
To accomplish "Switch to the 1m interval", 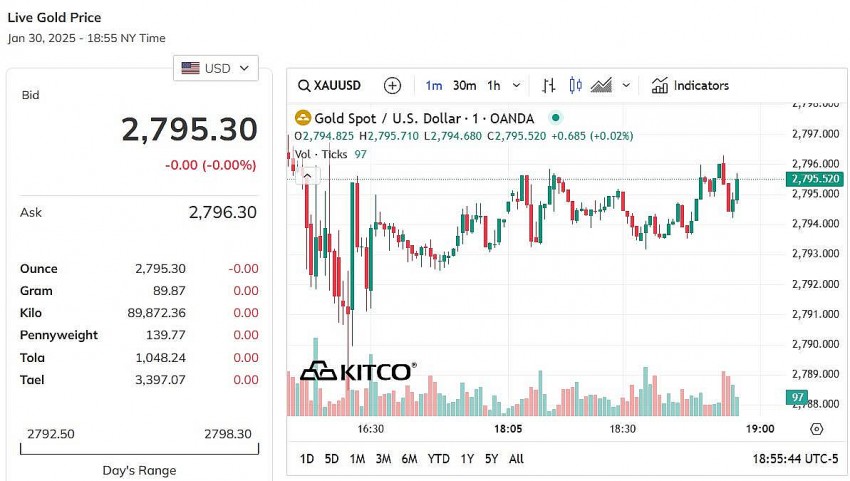I will (x=434, y=86).
